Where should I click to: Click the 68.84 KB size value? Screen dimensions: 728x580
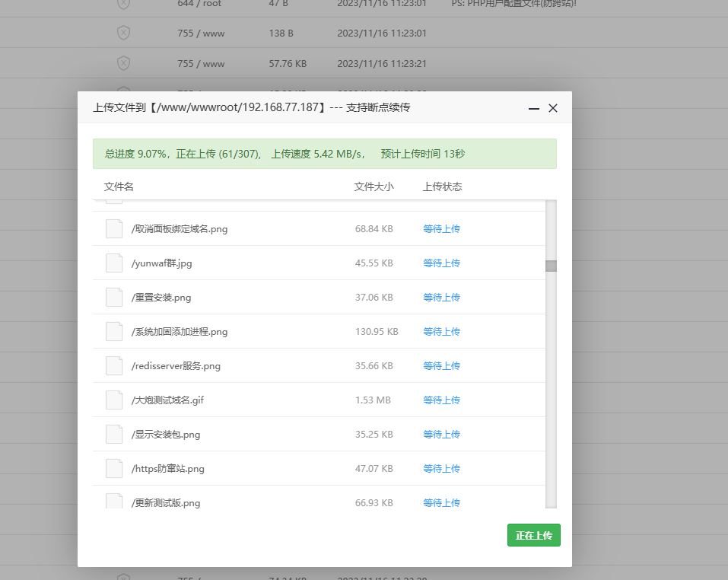(x=374, y=229)
